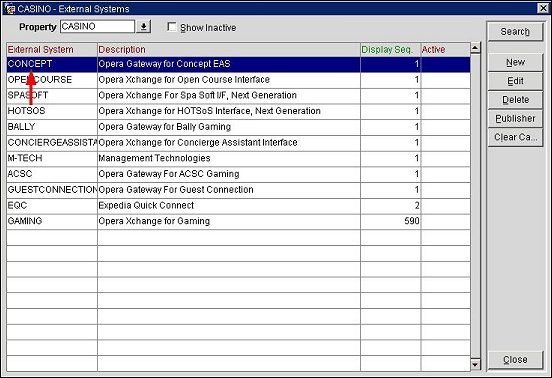
Task: Click 'Opera Xchange for Concierge Assistant Interface'
Action: point(198,143)
